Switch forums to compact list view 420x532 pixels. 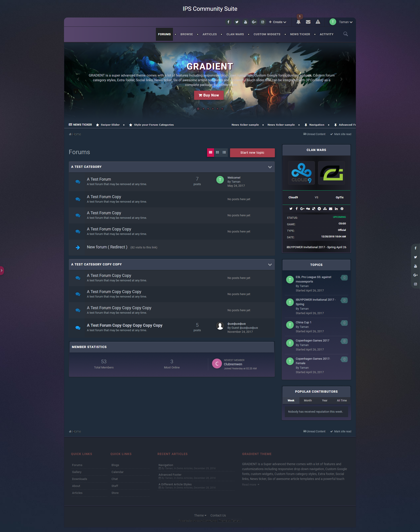[224, 153]
